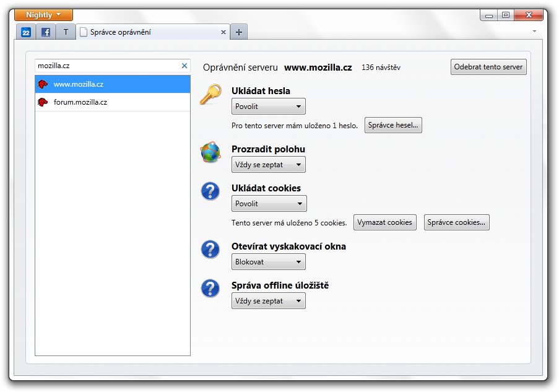Click the Prozradit polohu heading

tap(268, 149)
